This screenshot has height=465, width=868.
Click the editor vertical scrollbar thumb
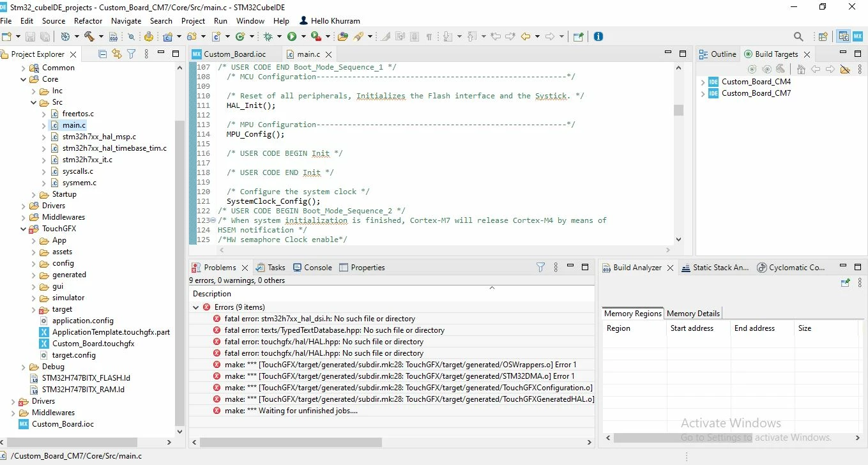coord(678,110)
